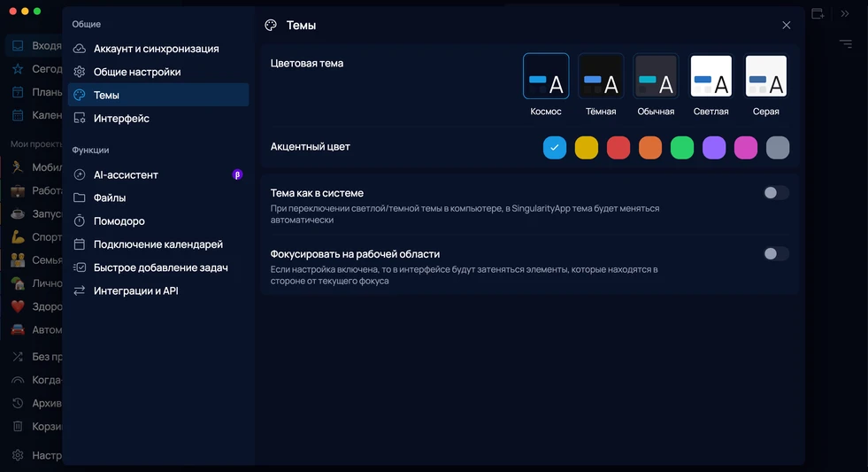Screen dimensions: 868x472
Task: Enable Тема как в системе toggle
Action: point(776,193)
